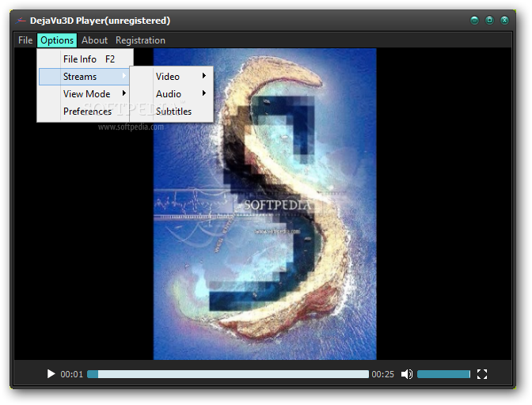Close the DejaVu3D Player window
532x405 pixels.
coord(504,20)
